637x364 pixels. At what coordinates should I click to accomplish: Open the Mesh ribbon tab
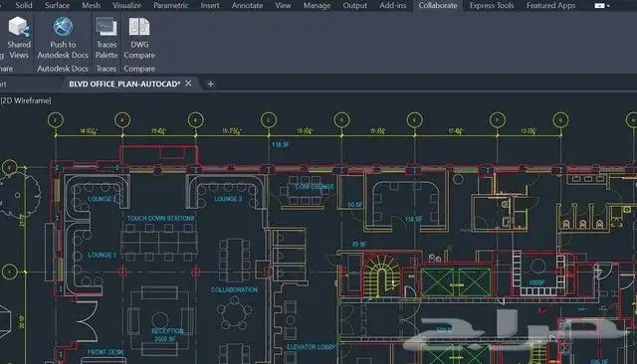[91, 5]
